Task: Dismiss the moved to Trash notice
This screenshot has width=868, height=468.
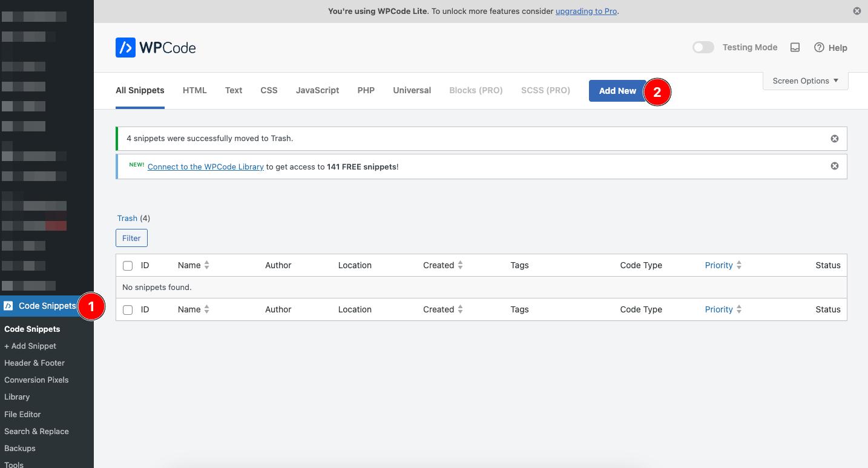Action: point(835,139)
